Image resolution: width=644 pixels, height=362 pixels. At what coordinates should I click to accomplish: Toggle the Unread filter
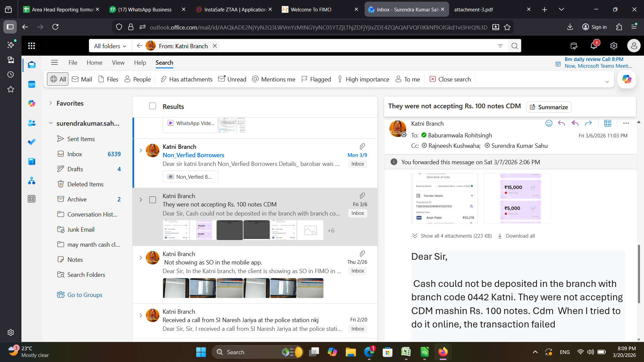[232, 79]
